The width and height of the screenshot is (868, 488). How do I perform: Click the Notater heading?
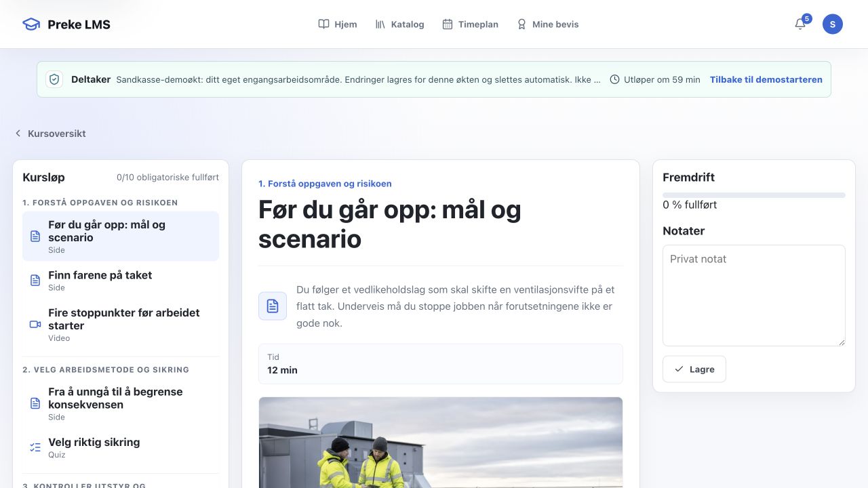tap(684, 231)
